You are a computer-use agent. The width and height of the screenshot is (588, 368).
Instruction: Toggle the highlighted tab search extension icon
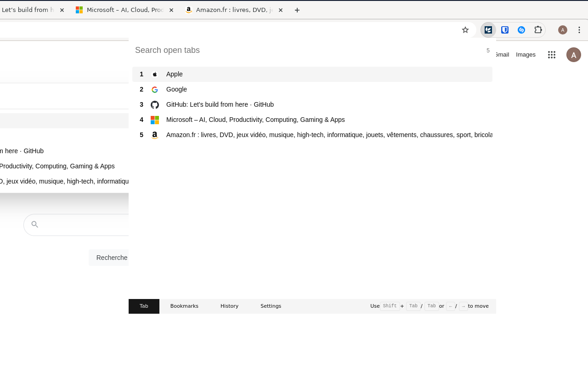[x=488, y=30]
